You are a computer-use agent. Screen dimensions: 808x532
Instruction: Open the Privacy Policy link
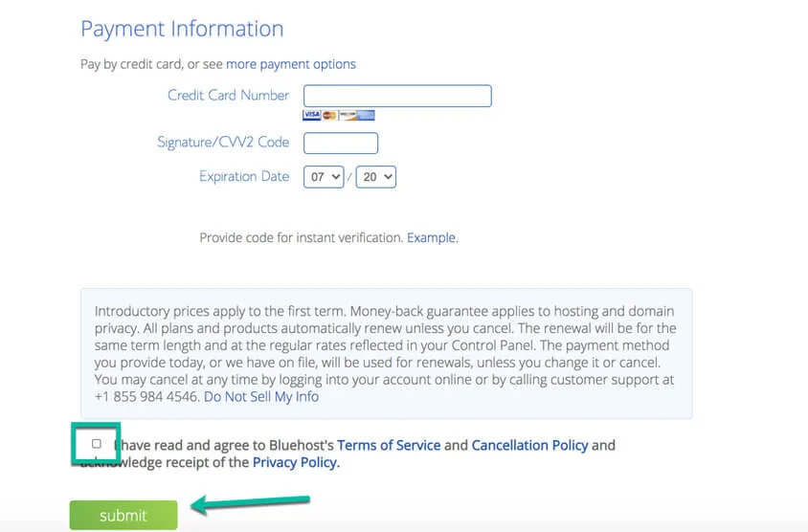[295, 463]
